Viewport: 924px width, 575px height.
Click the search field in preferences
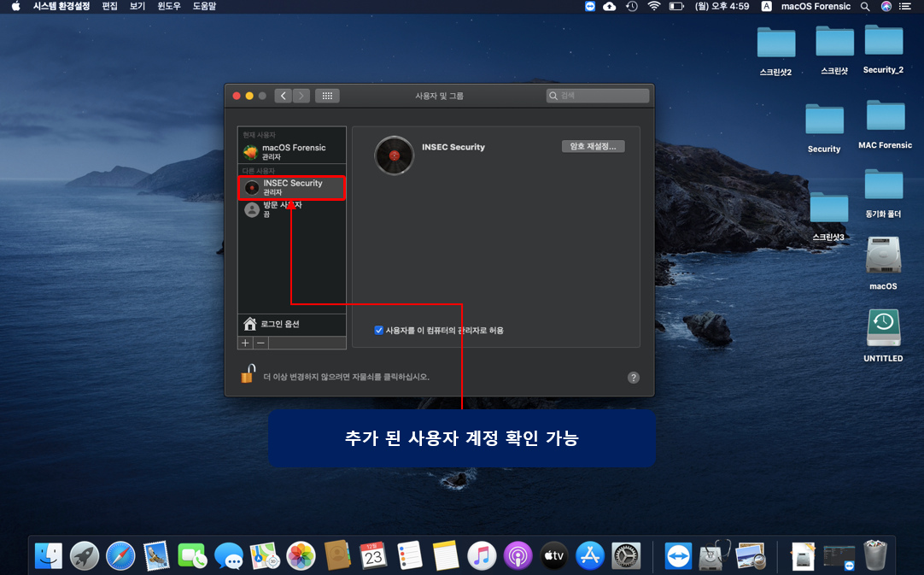pyautogui.click(x=598, y=96)
